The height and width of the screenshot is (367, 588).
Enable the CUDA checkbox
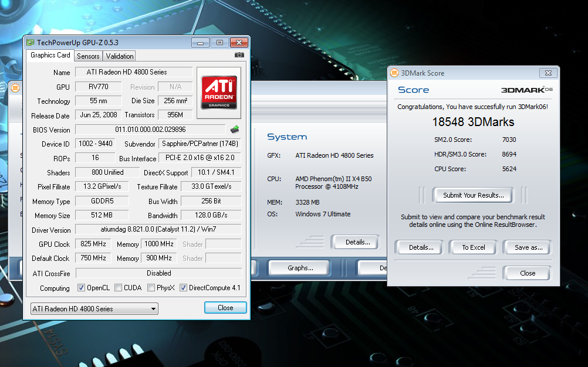[119, 288]
